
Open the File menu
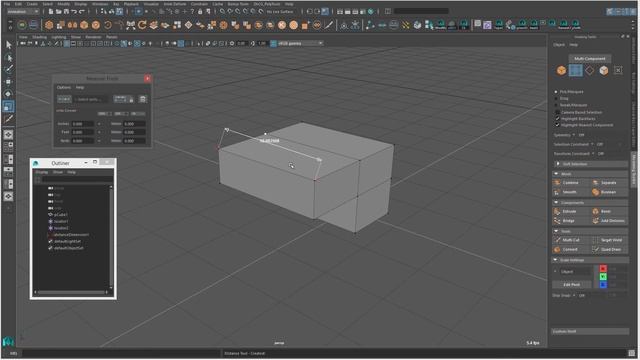[x=7, y=4]
